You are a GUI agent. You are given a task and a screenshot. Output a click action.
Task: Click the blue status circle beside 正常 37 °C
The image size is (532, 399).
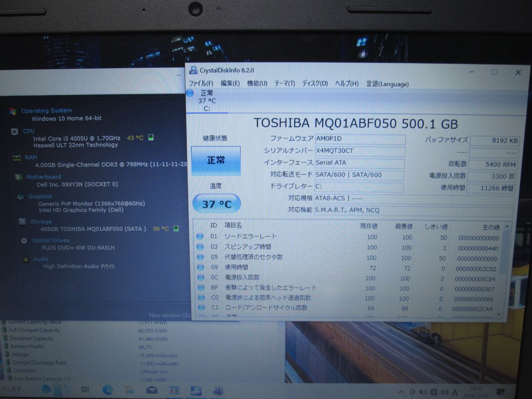click(x=190, y=93)
